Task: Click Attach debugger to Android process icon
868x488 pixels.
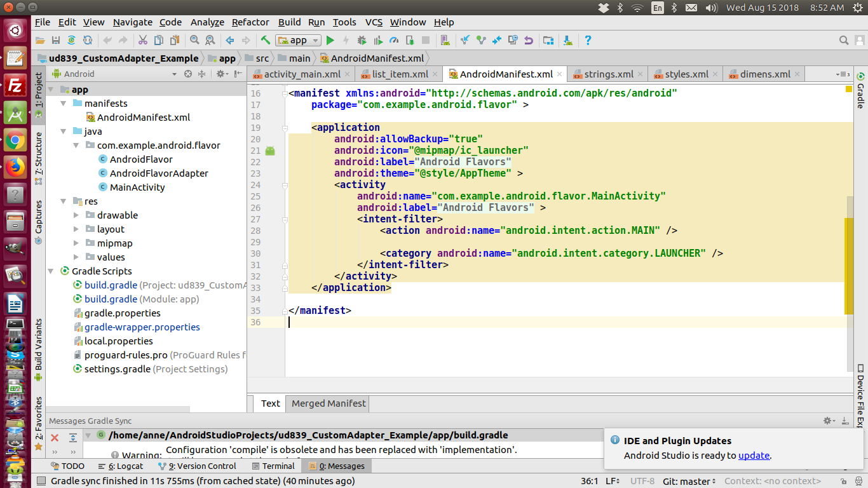Action: [x=410, y=40]
